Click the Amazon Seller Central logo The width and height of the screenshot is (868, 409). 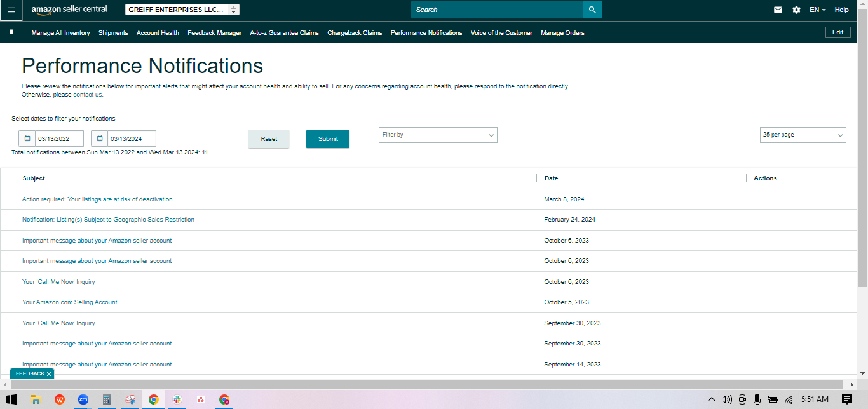pos(69,10)
